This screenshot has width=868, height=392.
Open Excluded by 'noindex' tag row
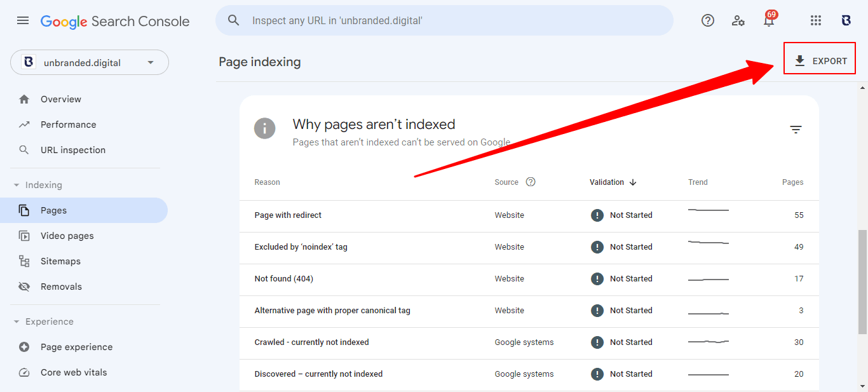[x=529, y=248]
